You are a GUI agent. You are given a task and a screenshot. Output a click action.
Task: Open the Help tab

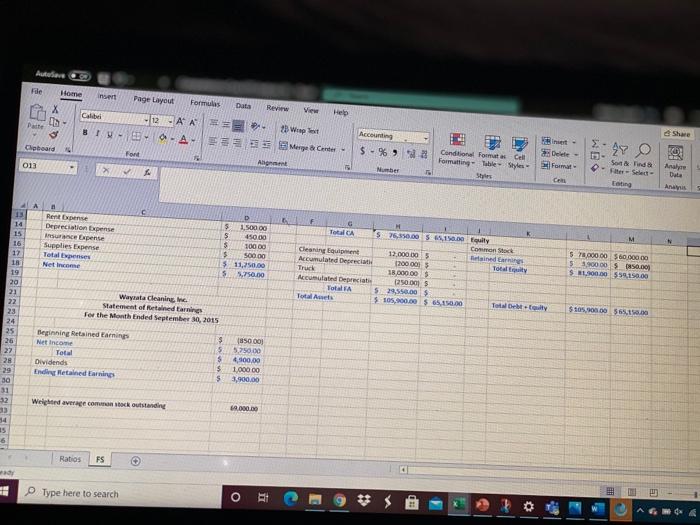pyautogui.click(x=341, y=112)
